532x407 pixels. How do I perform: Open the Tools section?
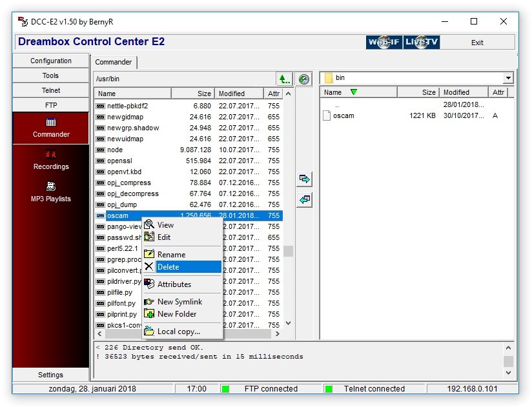click(51, 75)
